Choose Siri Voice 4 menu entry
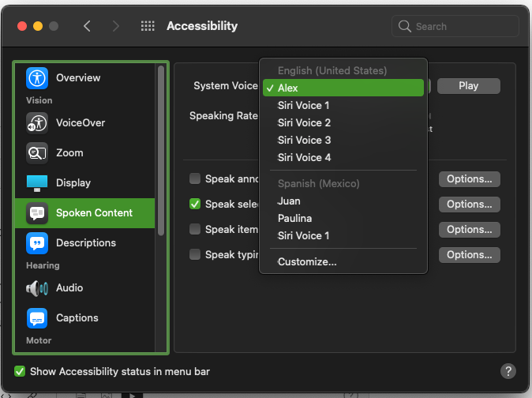The height and width of the screenshot is (398, 532). pyautogui.click(x=304, y=157)
